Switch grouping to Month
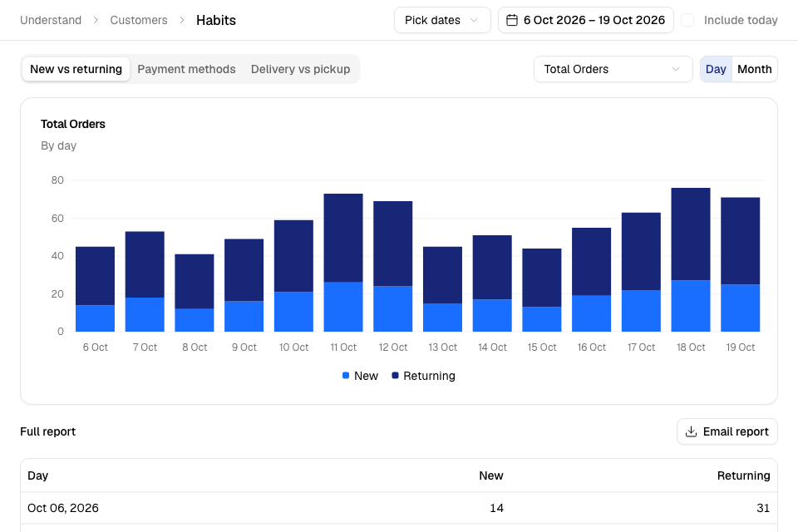This screenshot has height=532, width=798. (754, 69)
